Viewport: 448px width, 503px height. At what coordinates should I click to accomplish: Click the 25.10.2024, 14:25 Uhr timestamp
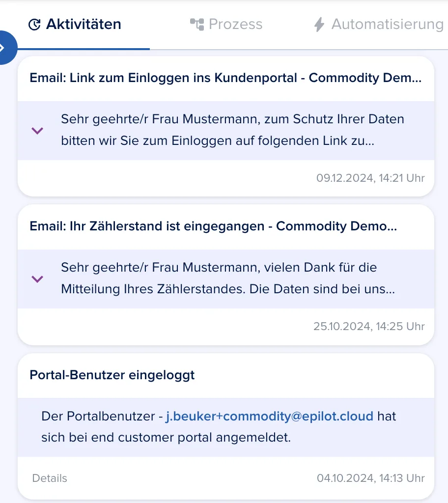369,326
